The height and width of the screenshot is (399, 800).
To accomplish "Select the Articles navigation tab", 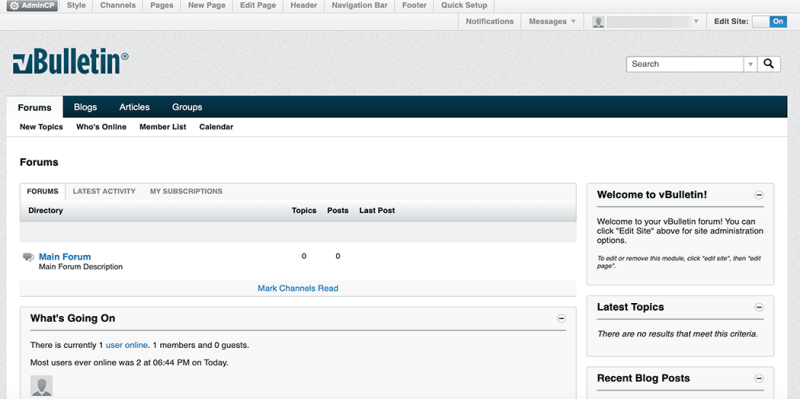I will coord(134,107).
